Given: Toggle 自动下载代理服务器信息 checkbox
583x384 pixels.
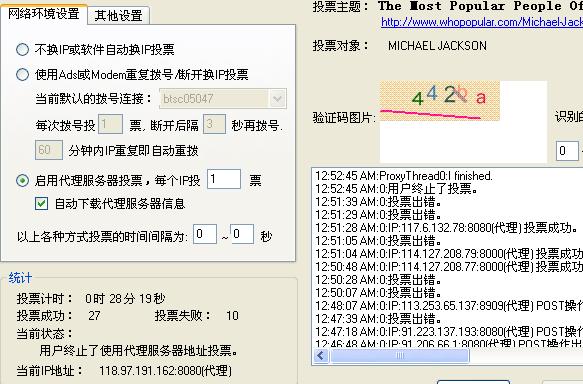Looking at the screenshot, I should (x=41, y=204).
